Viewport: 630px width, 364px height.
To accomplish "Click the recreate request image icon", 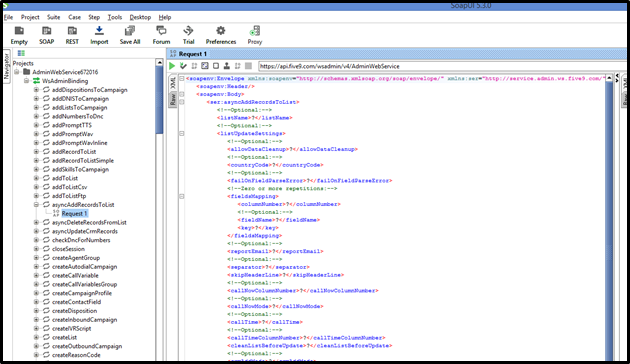I will pyautogui.click(x=205, y=66).
